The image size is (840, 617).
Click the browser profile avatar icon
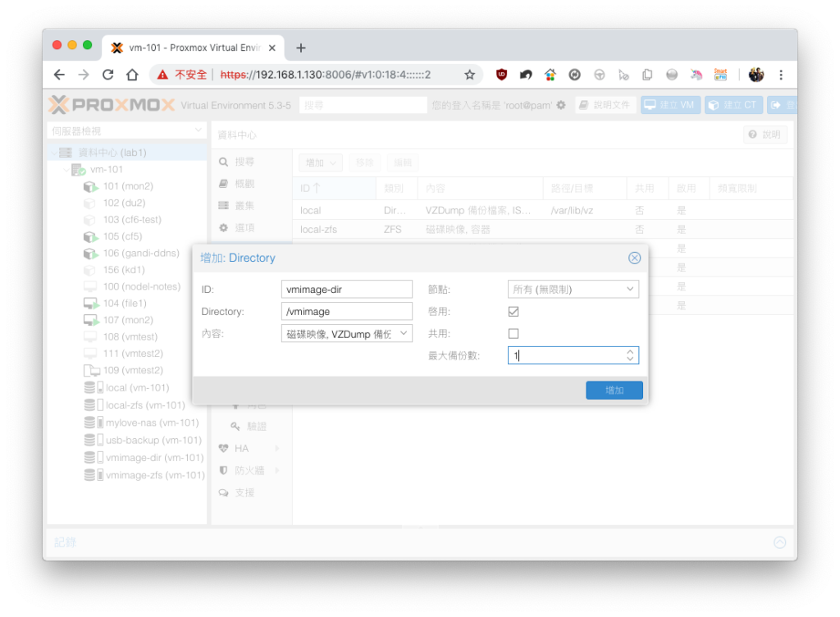click(756, 75)
